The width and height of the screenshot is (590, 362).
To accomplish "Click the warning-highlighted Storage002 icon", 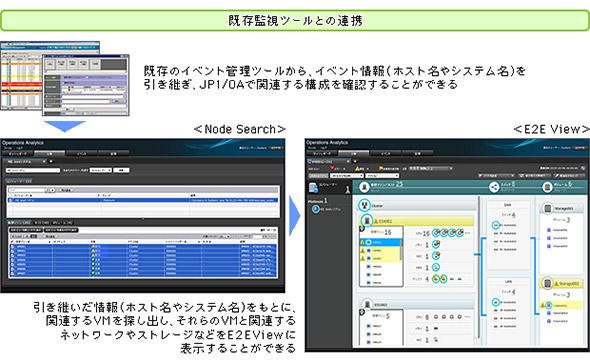I will (548, 283).
